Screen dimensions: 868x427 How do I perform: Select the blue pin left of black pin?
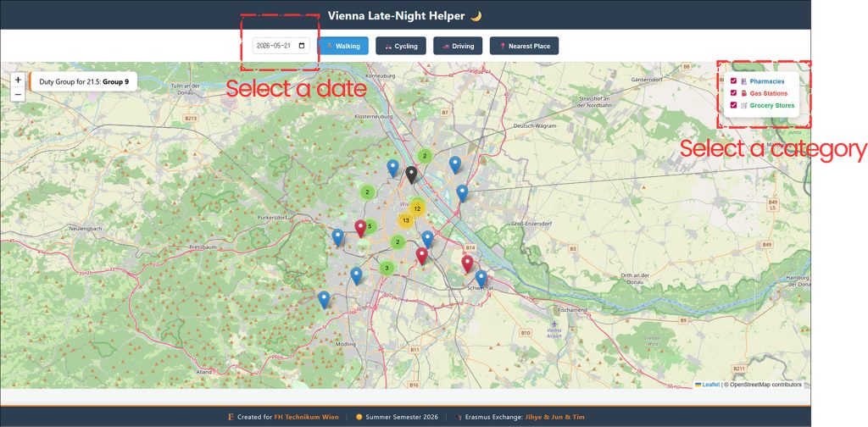[x=392, y=168]
